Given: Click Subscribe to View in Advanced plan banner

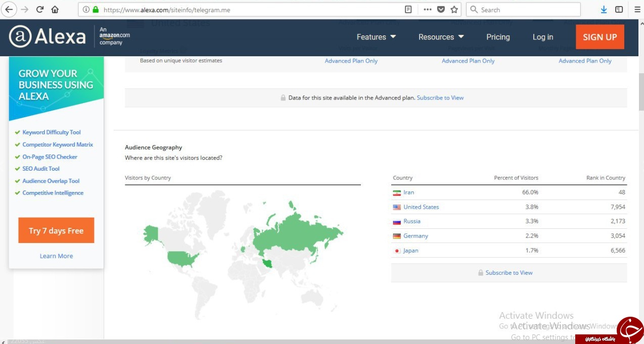Looking at the screenshot, I should (x=440, y=98).
